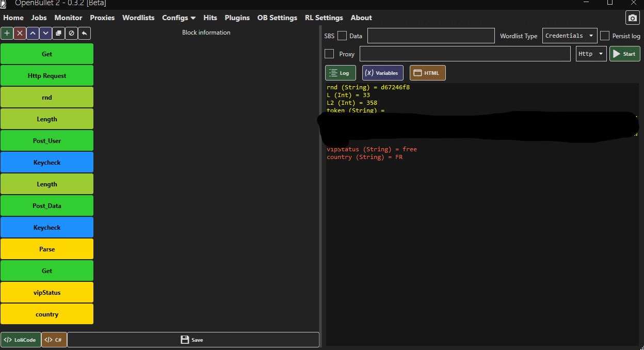
Task: Open the Wordlist Type Credentials dropdown
Action: pyautogui.click(x=570, y=36)
